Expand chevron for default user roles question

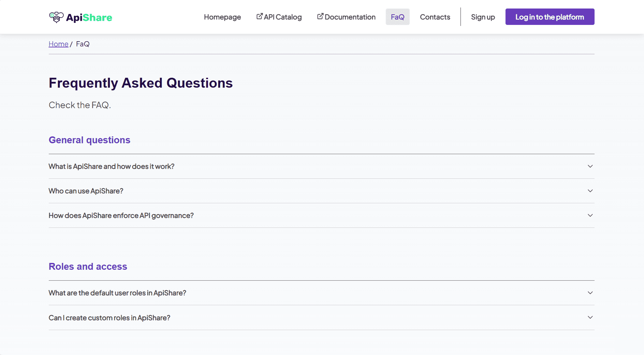[590, 293]
